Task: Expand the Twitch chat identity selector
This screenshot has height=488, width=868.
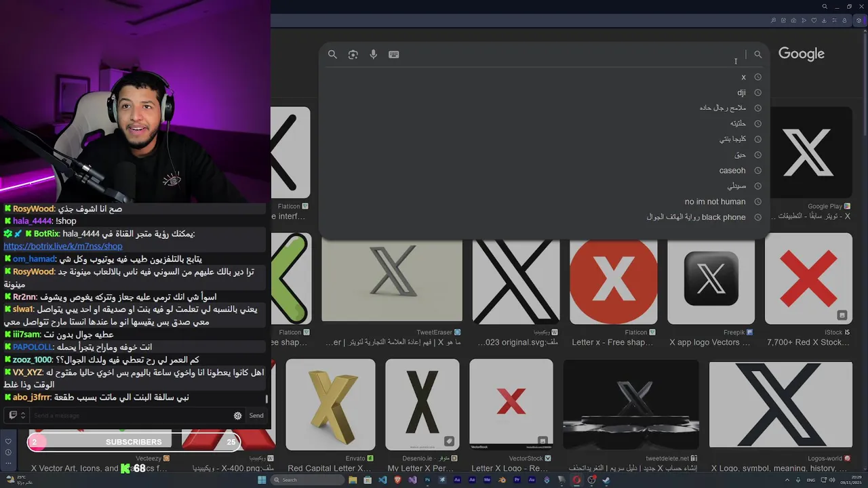Action: click(x=17, y=415)
